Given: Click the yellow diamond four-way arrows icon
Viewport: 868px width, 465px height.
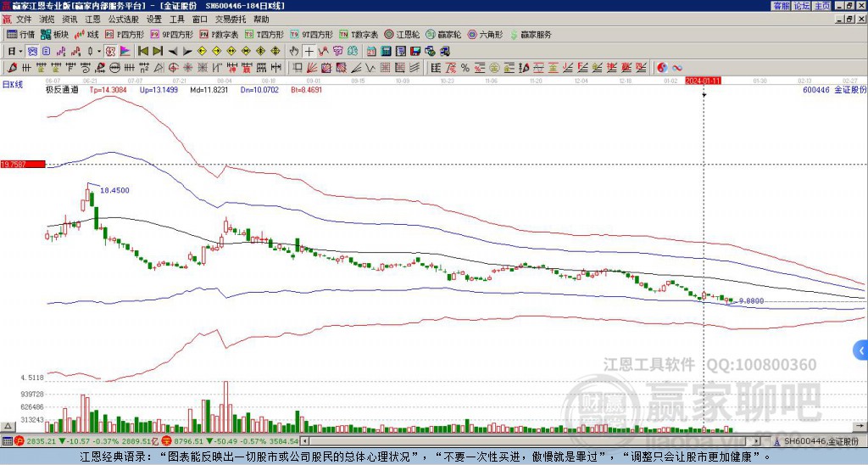Looking at the screenshot, I should tap(275, 52).
